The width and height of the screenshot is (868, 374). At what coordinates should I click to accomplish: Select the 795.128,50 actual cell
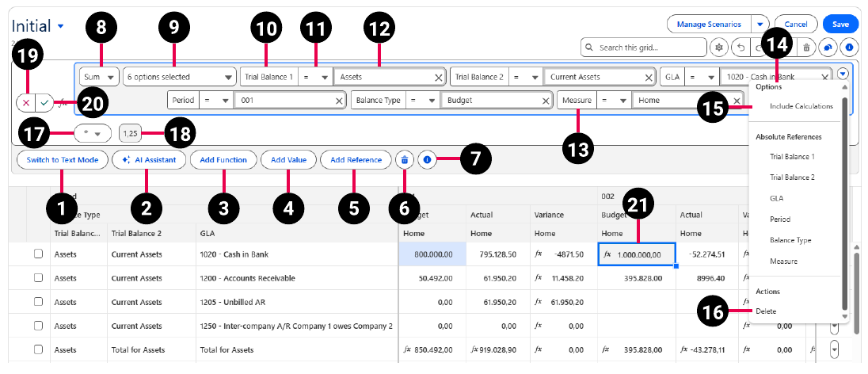point(498,254)
